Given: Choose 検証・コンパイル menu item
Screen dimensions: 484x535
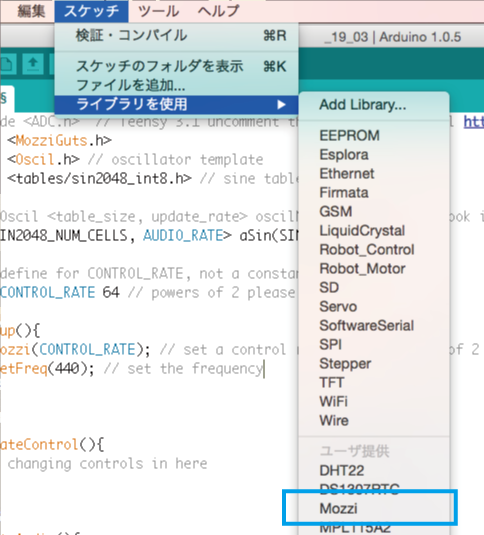Looking at the screenshot, I should (176, 35).
